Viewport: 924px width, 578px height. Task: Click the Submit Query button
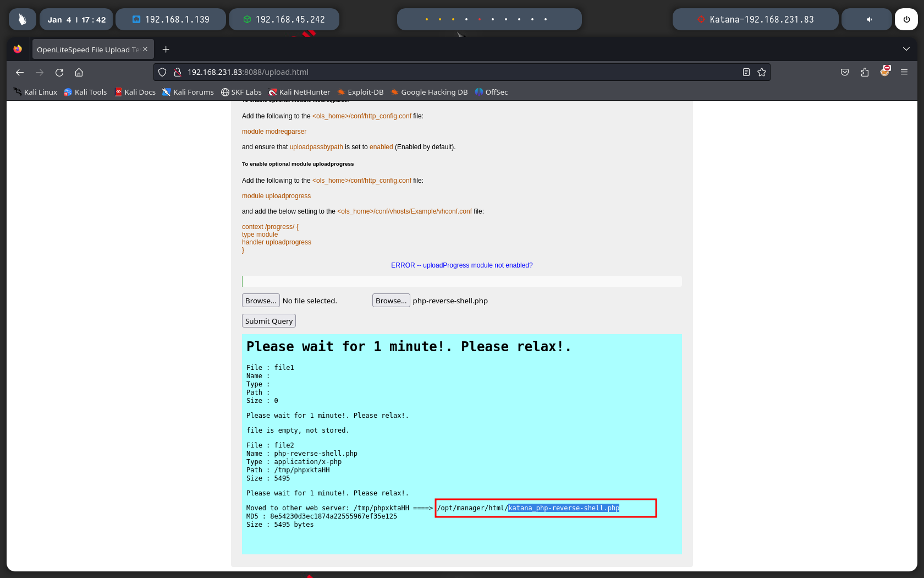269,321
